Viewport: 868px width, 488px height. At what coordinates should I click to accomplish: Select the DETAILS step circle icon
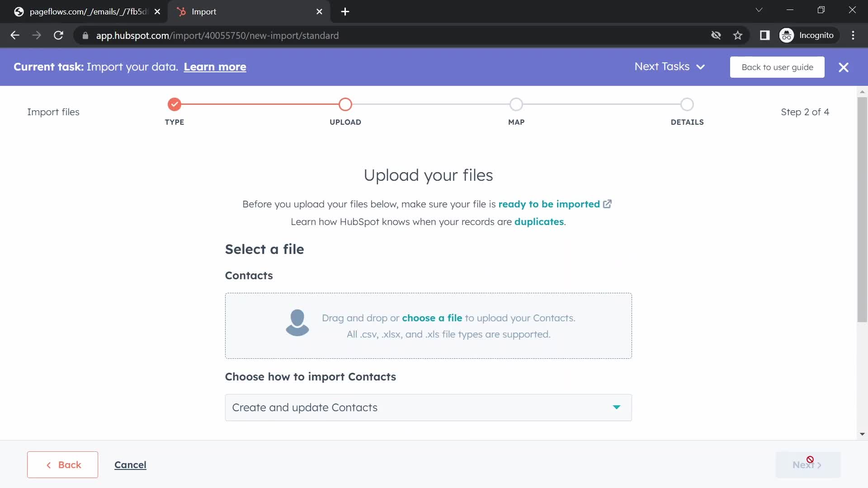(x=687, y=104)
